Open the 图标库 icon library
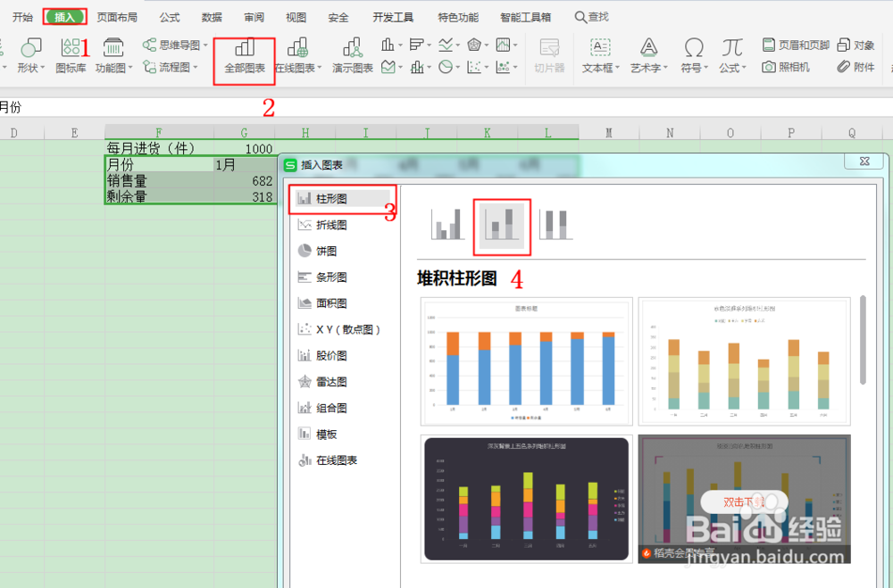 click(71, 55)
